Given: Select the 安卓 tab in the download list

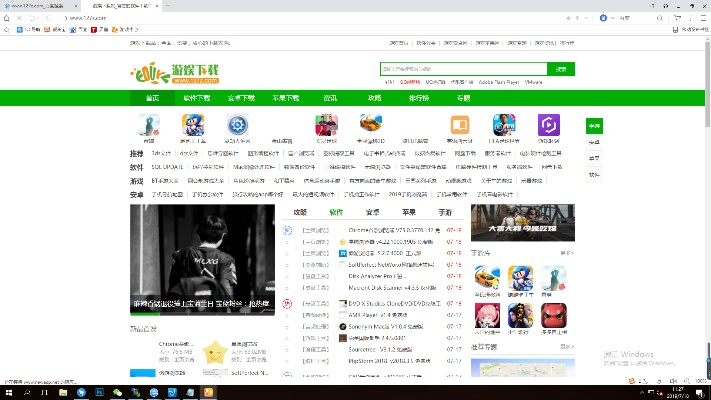Looking at the screenshot, I should coord(372,213).
